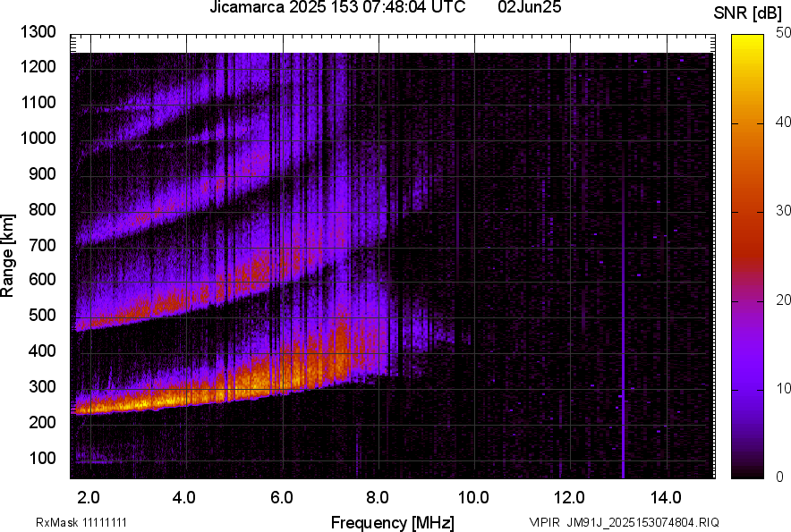Click the colorbar 10 tick value

[x=783, y=389]
